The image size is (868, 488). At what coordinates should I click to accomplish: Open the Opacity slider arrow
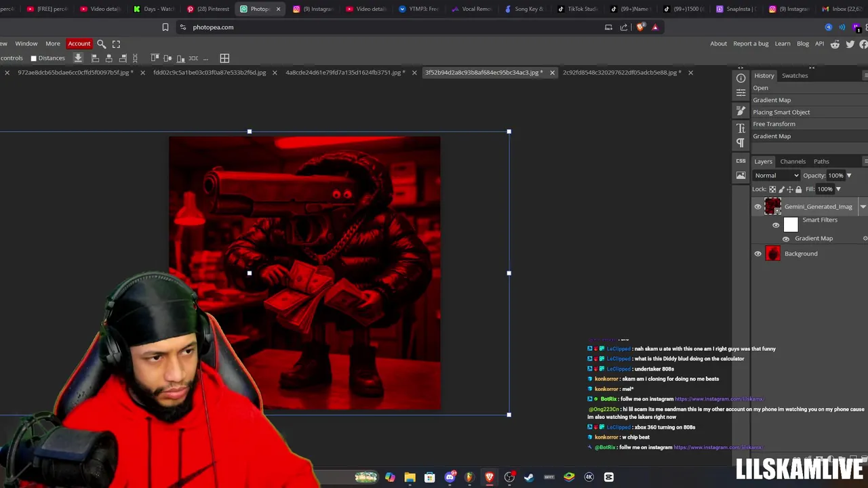[x=848, y=176]
